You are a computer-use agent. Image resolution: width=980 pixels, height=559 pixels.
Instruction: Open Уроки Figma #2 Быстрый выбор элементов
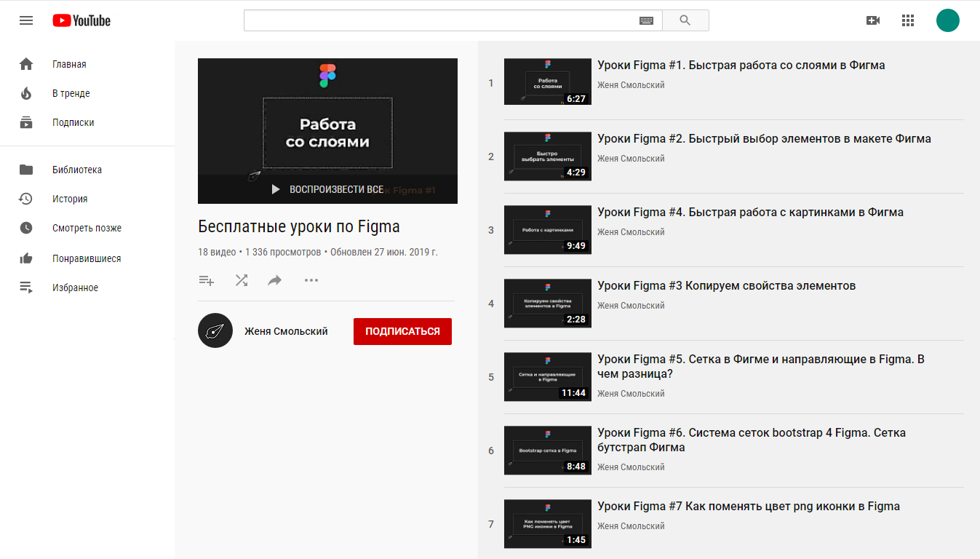coord(764,138)
